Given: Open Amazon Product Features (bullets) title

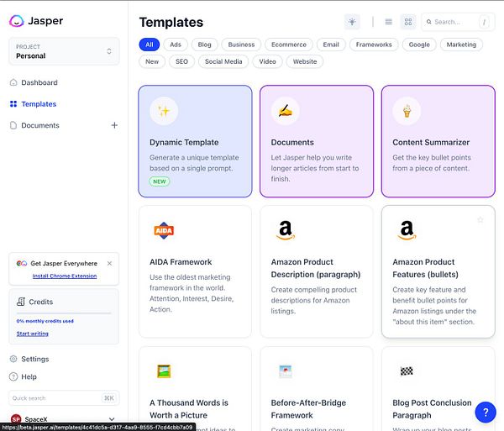Looking at the screenshot, I should coord(425,268).
